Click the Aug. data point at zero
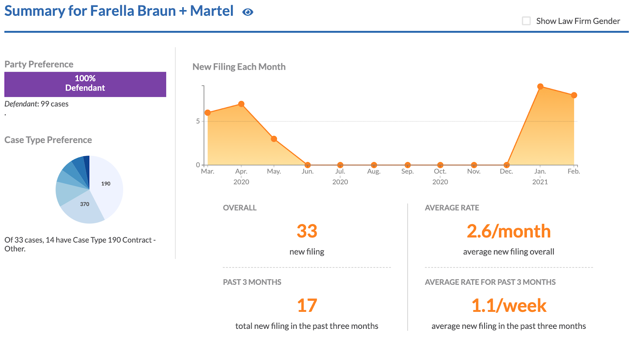 tap(374, 165)
